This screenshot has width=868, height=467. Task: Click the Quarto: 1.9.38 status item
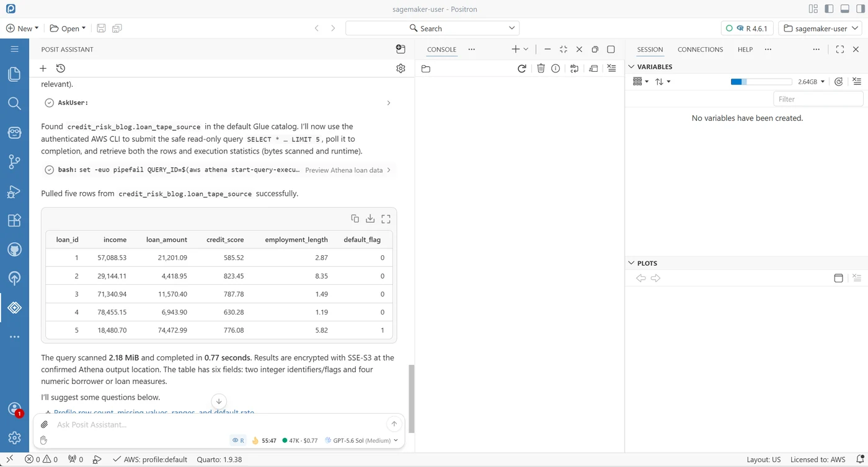coord(219,460)
